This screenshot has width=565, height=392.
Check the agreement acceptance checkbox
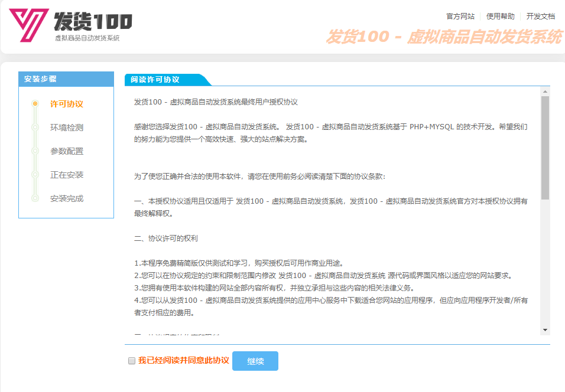132,361
